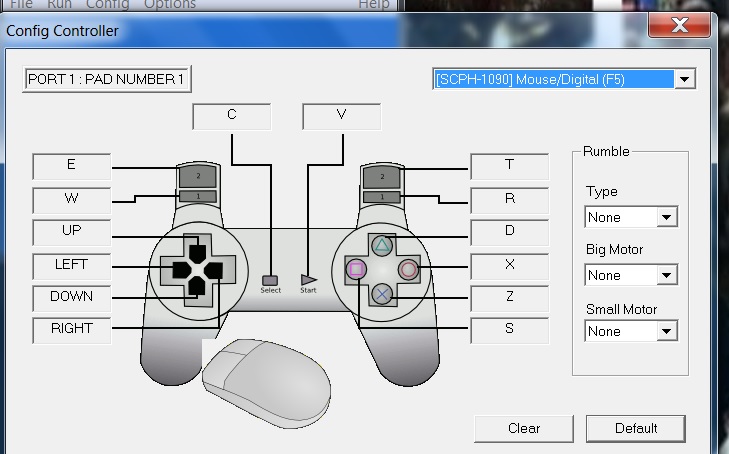This screenshot has width=729, height=454.
Task: Select the L2 key field showing E
Action: tap(72, 166)
